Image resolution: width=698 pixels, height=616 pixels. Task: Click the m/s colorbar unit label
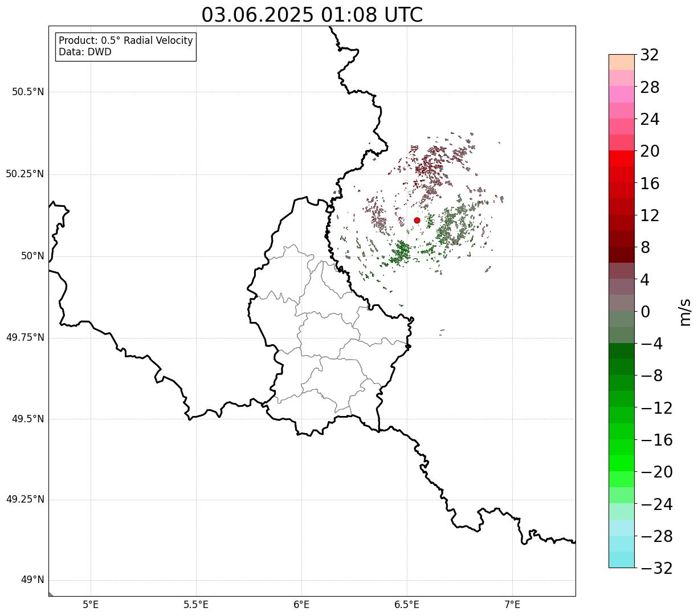pyautogui.click(x=684, y=312)
